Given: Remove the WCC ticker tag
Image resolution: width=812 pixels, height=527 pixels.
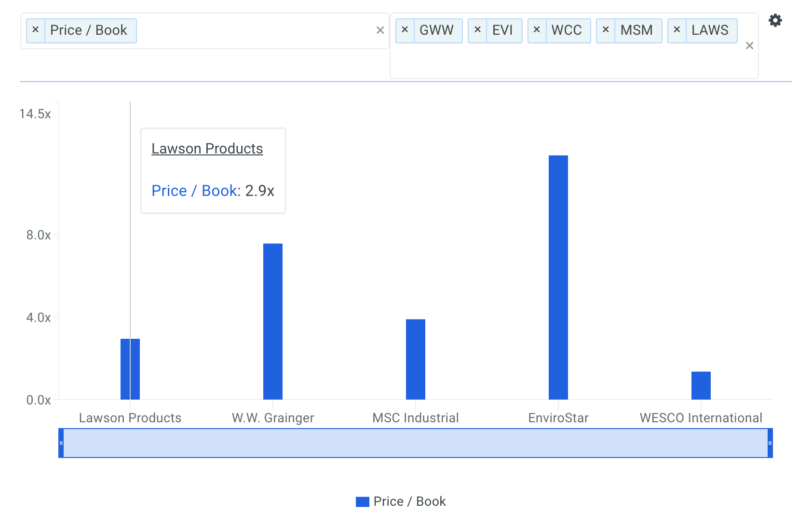Looking at the screenshot, I should coord(537,30).
